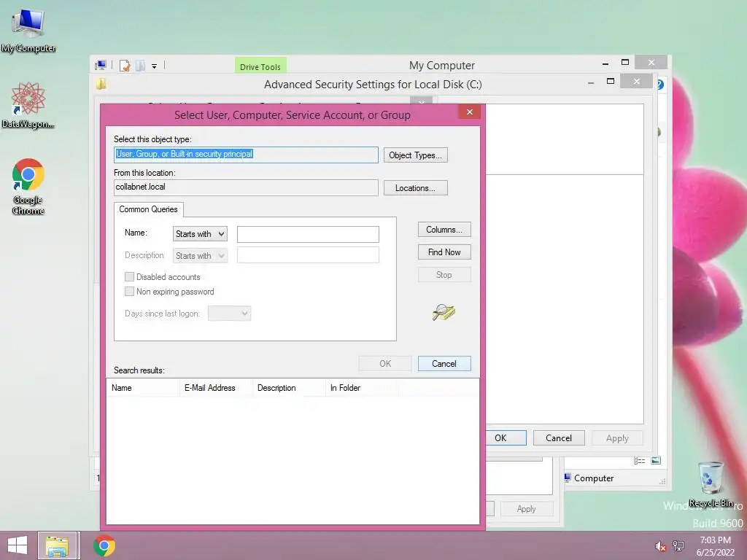Open File Explorer in the taskbar
The height and width of the screenshot is (560, 747).
pos(57,545)
